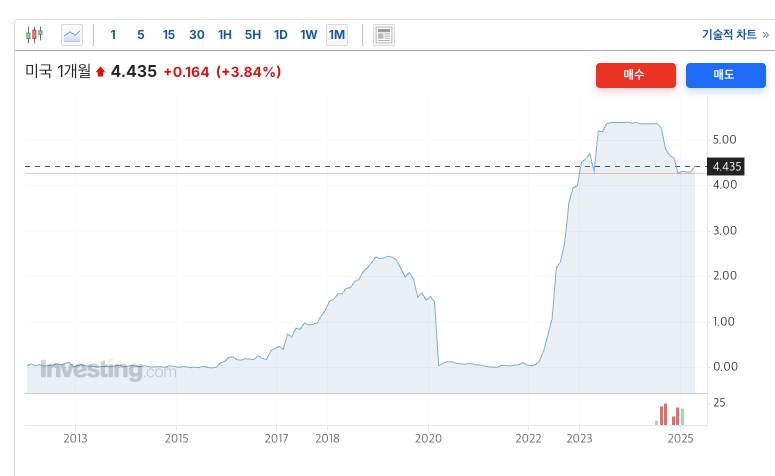The image size is (775, 476).
Task: Click the 미국 1개월 title text
Action: coord(58,72)
